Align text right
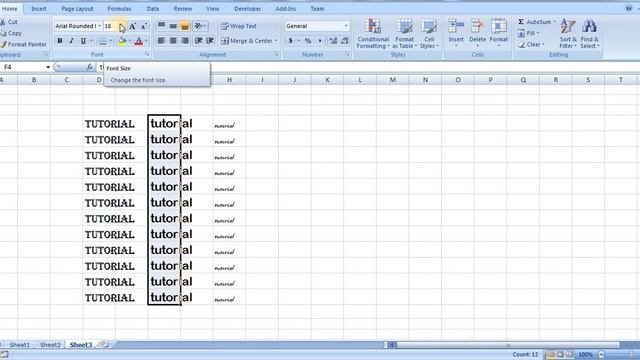 [184, 41]
